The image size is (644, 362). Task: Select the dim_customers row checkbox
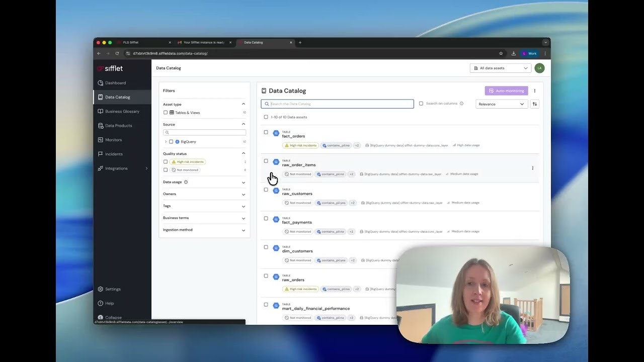point(266,247)
